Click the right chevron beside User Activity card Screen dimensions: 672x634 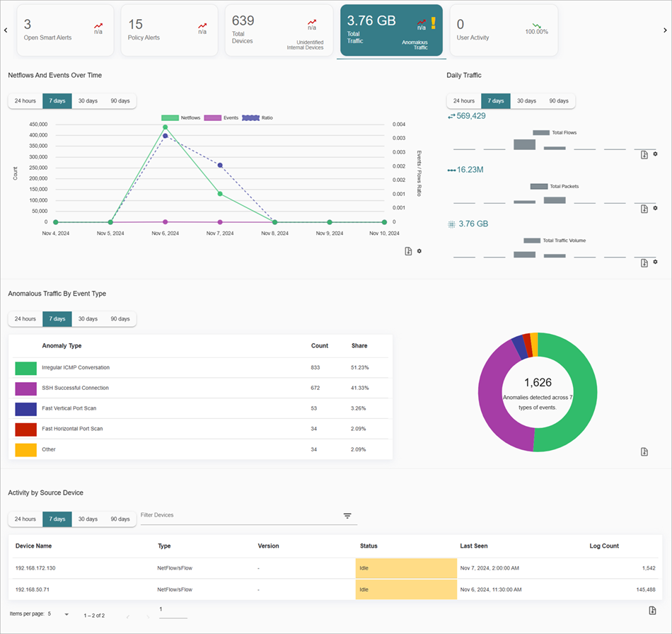(x=664, y=30)
